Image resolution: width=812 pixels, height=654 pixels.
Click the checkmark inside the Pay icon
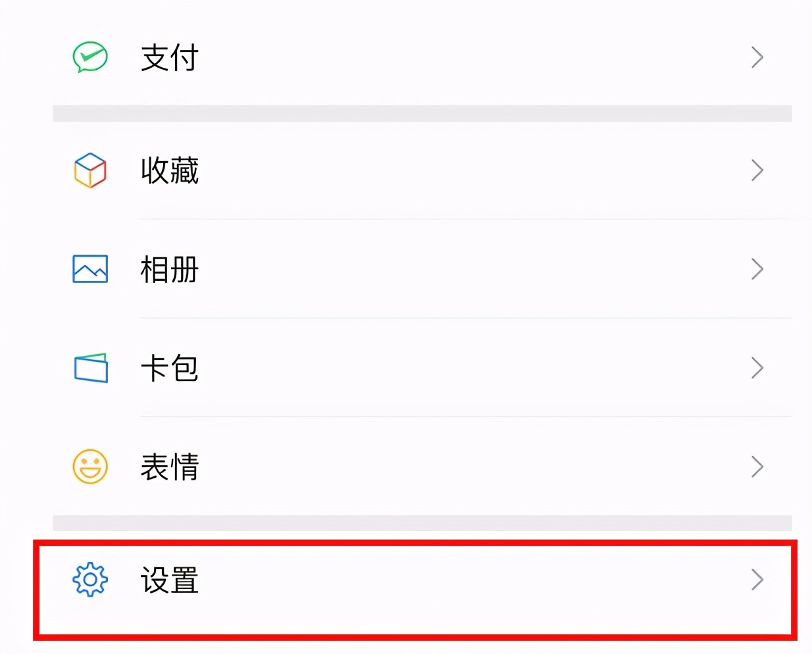click(89, 57)
